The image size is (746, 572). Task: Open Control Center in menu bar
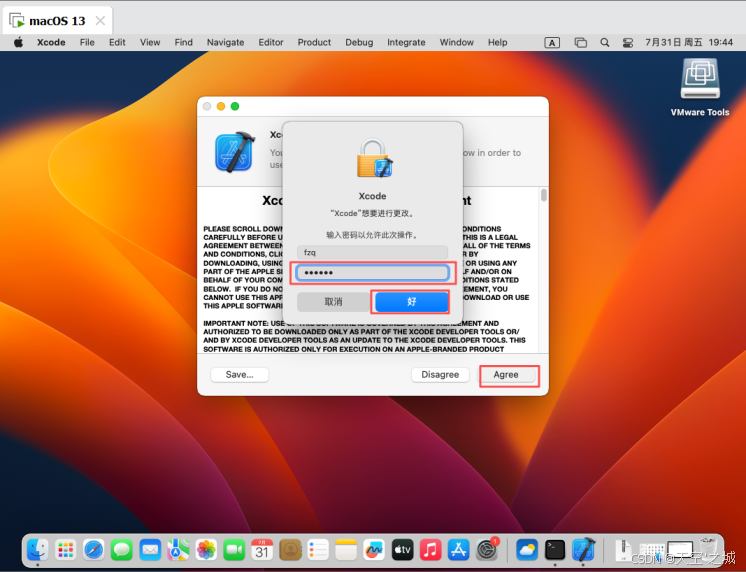(628, 42)
